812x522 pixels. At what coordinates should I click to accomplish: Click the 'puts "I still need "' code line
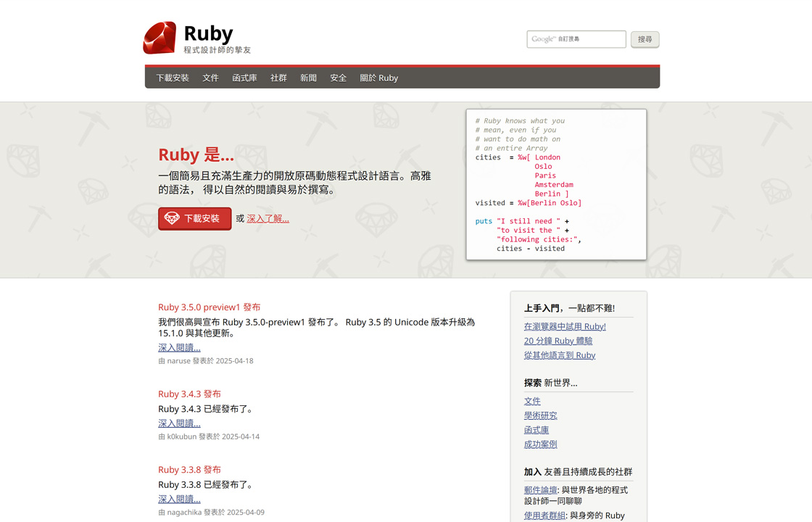tap(522, 221)
